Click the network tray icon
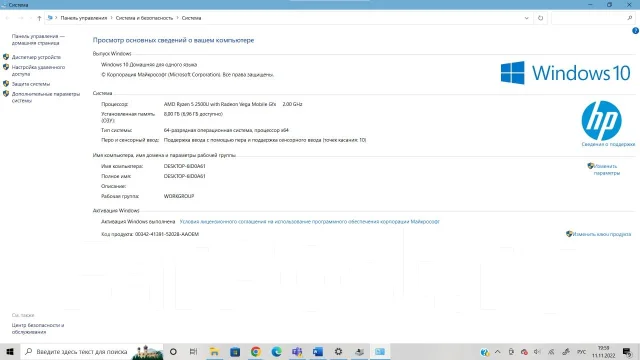640x360 pixels. click(551, 351)
